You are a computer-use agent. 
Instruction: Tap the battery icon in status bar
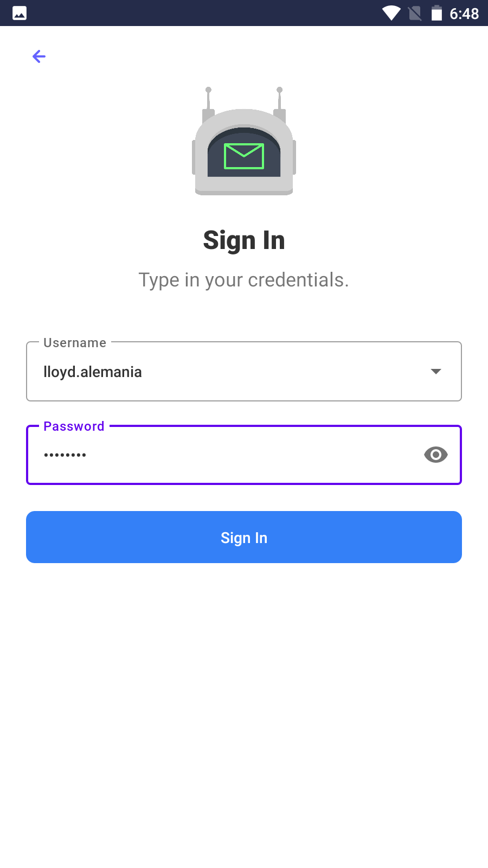point(436,13)
